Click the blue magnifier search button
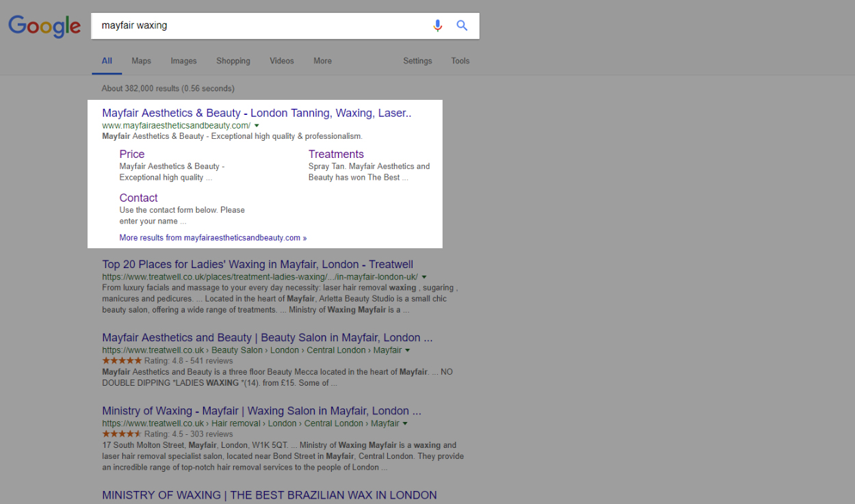Viewport: 855px width, 504px height. [x=462, y=26]
